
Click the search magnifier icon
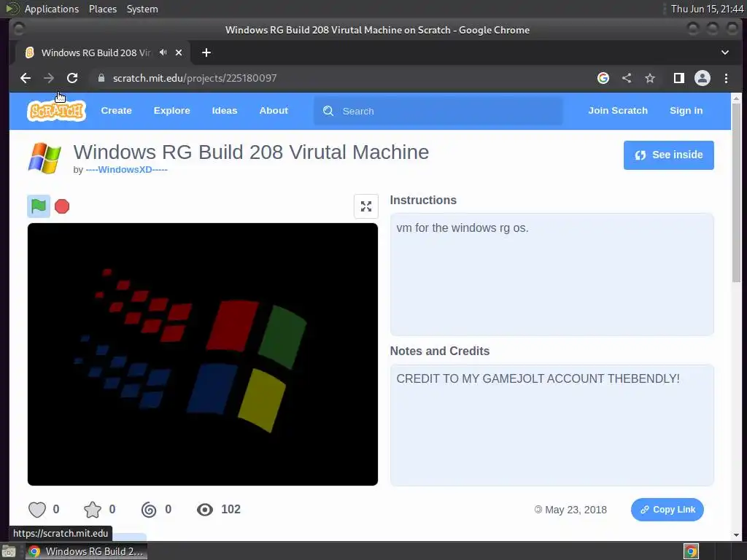328,111
